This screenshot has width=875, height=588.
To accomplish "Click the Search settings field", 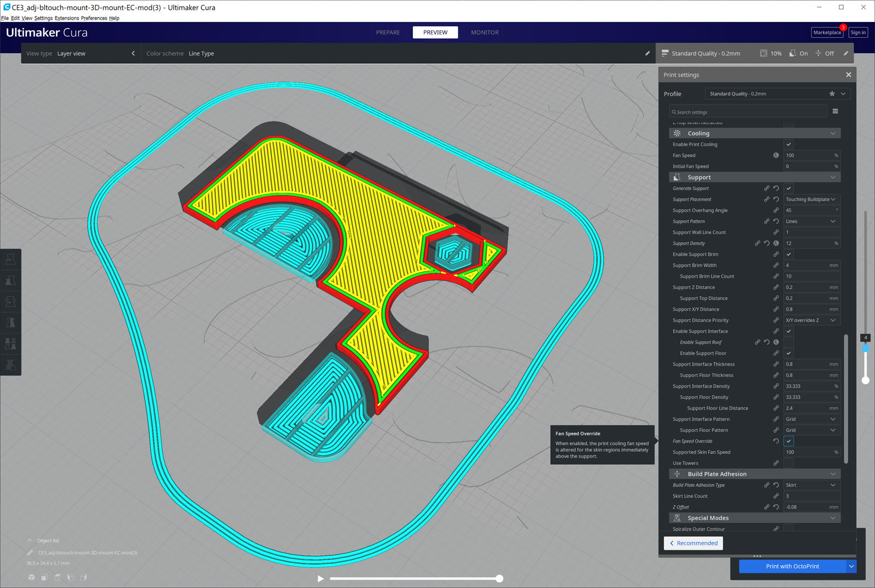I will click(748, 112).
